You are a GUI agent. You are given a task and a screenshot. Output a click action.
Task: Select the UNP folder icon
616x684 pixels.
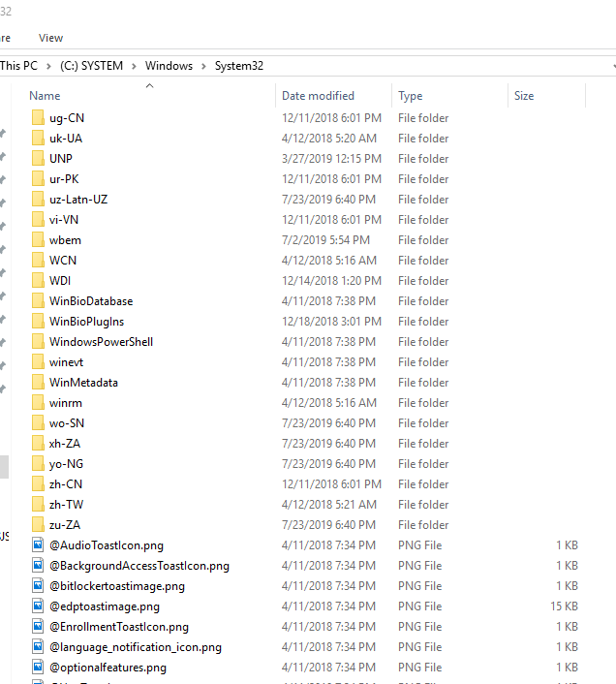(38, 158)
